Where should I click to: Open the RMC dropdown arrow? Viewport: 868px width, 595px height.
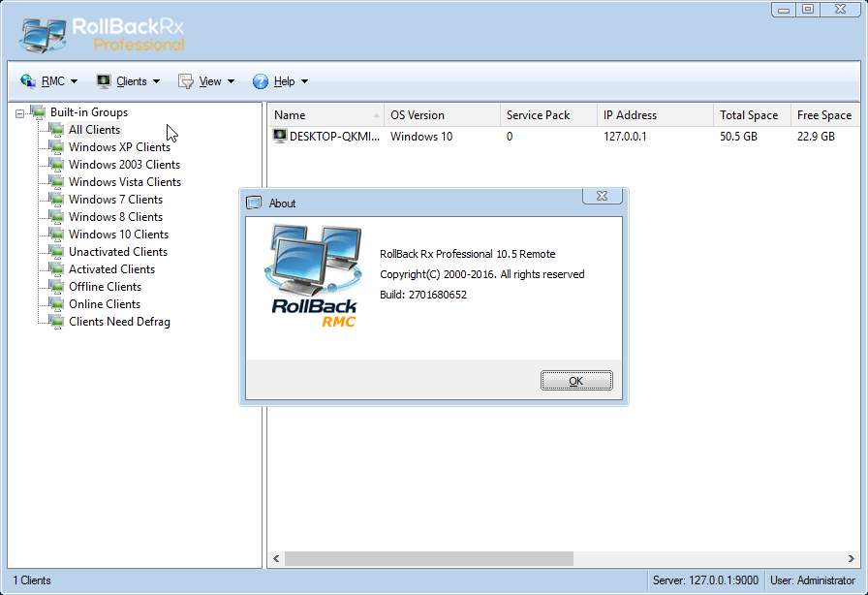(x=75, y=82)
